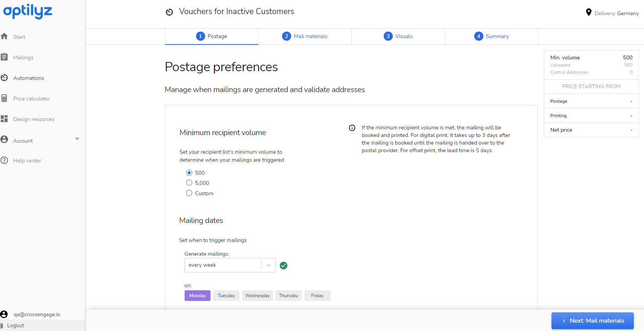644x331 pixels.
Task: Open the Visuals step tab
Action: tap(398, 36)
